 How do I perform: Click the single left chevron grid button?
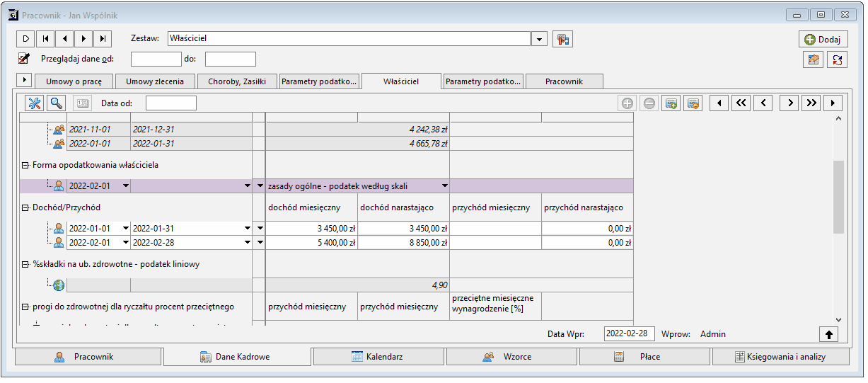763,103
